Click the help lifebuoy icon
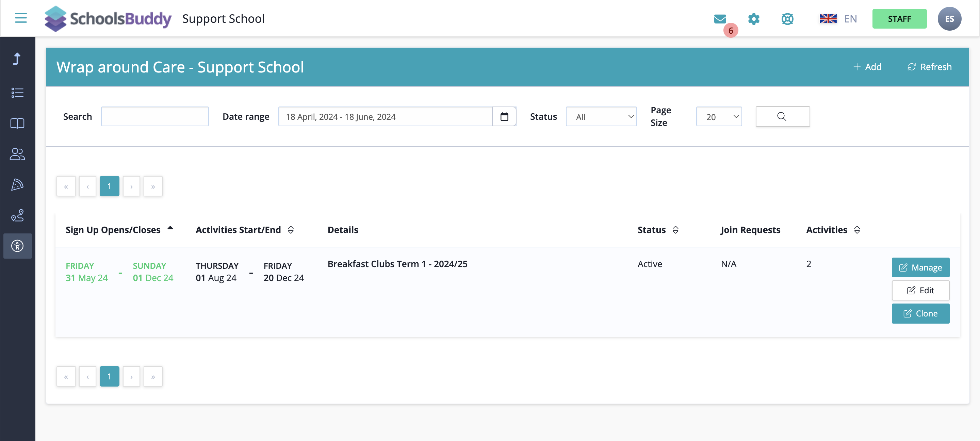 pyautogui.click(x=787, y=19)
